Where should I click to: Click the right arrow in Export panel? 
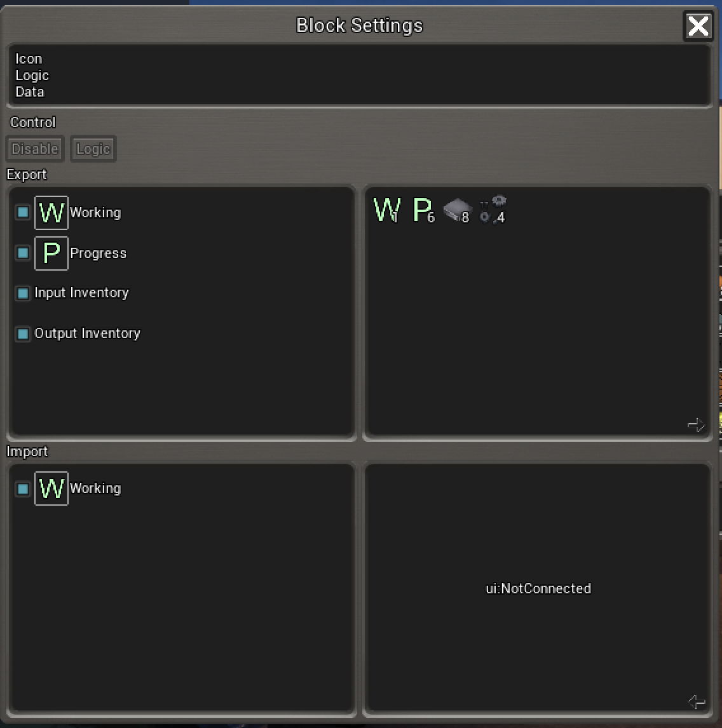point(697,425)
